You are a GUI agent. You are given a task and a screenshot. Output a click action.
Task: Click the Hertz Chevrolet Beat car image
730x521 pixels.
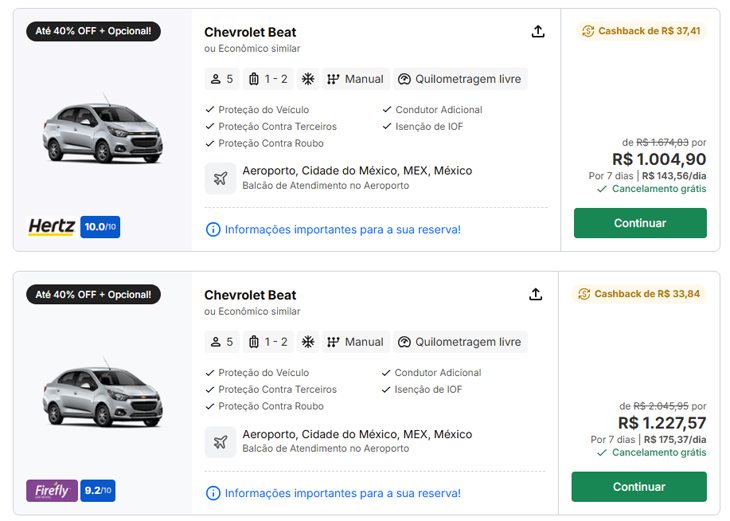pyautogui.click(x=103, y=131)
